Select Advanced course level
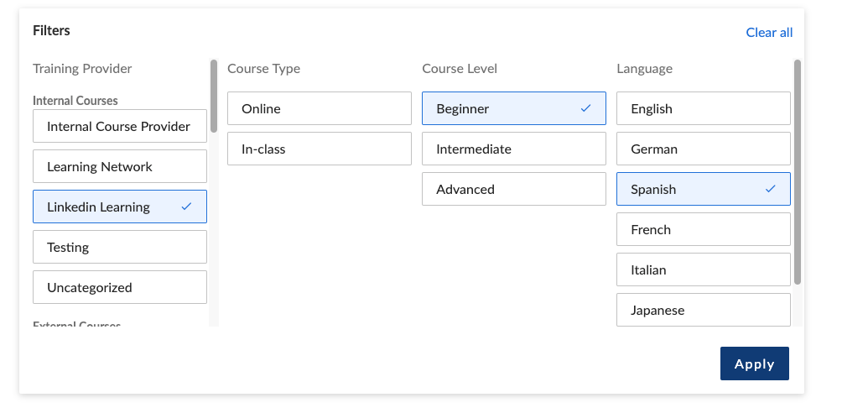Viewport: 868px width, 408px height. tap(513, 189)
